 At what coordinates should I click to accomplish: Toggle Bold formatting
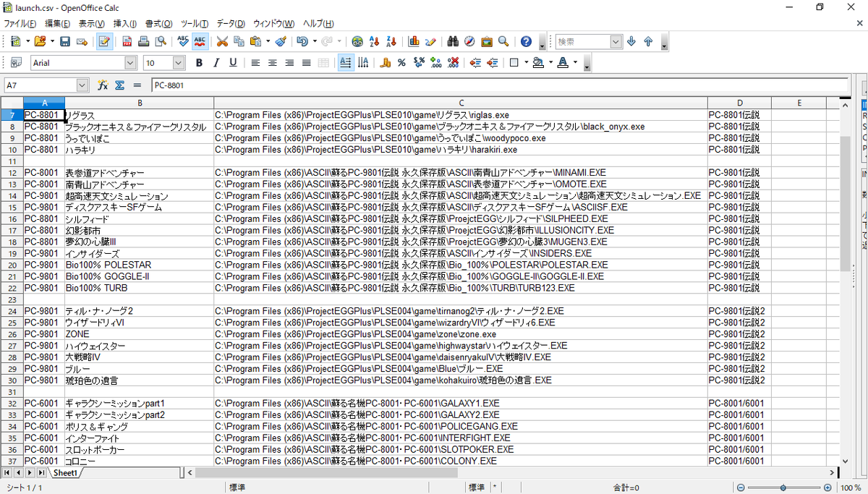pos(199,63)
